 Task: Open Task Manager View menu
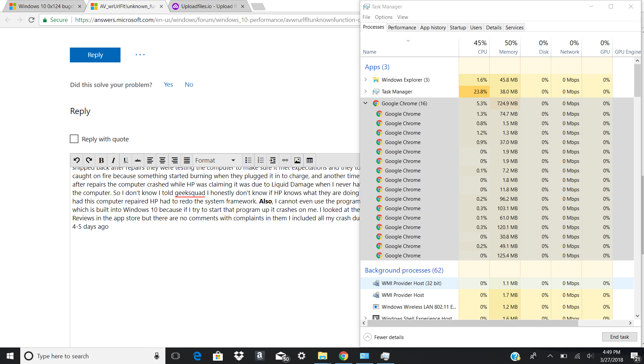tap(403, 17)
